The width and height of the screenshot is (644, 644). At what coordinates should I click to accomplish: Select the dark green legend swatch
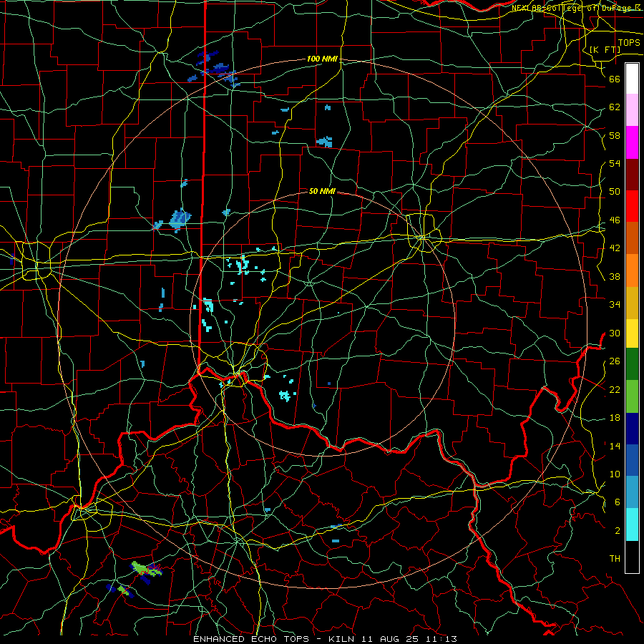(632, 364)
